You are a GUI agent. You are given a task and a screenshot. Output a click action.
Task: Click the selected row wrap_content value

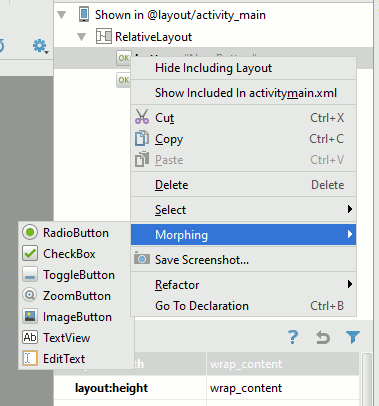pyautogui.click(x=283, y=364)
